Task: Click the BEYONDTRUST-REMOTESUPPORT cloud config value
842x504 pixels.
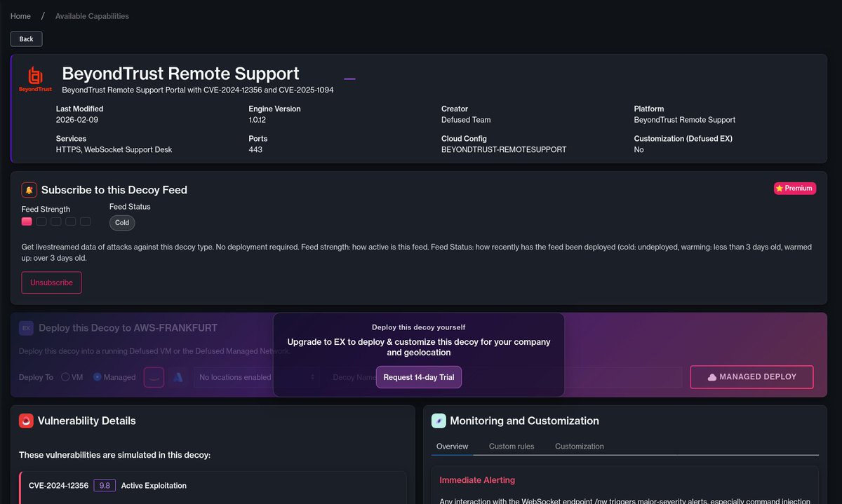Action: tap(504, 149)
